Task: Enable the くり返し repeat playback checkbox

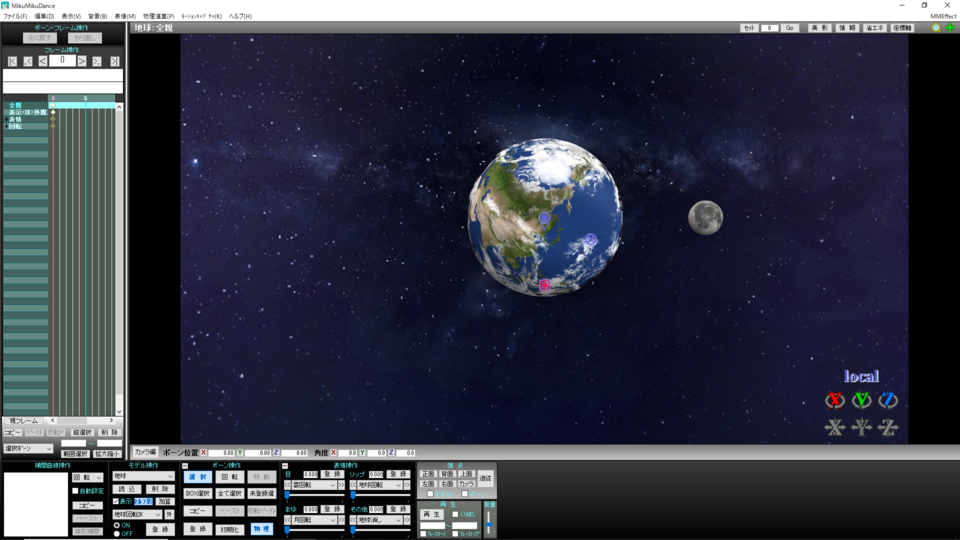Action: pos(455,514)
